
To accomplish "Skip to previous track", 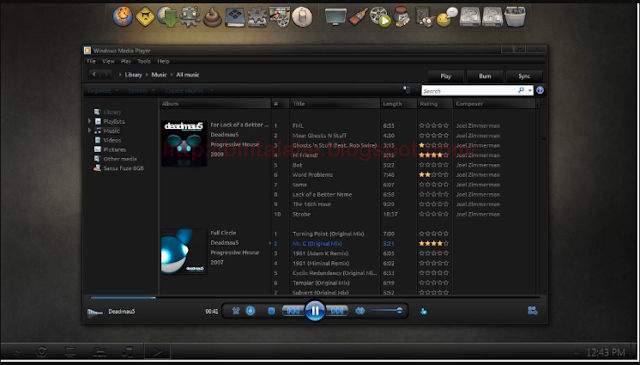I will (x=293, y=311).
